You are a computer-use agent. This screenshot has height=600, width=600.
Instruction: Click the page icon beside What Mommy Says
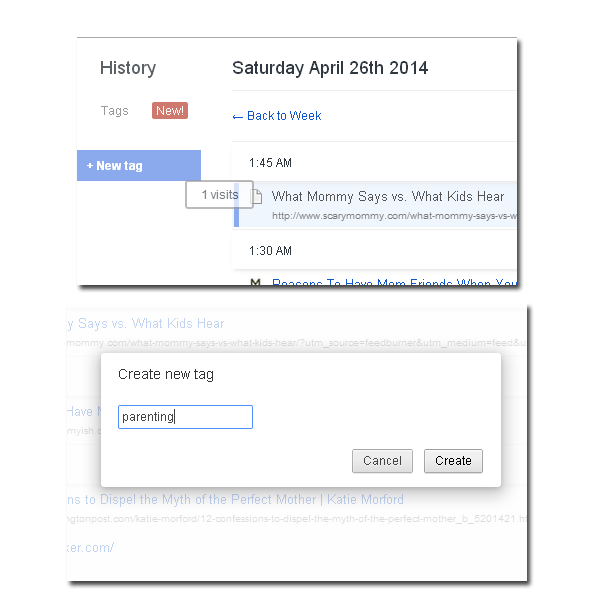point(255,197)
